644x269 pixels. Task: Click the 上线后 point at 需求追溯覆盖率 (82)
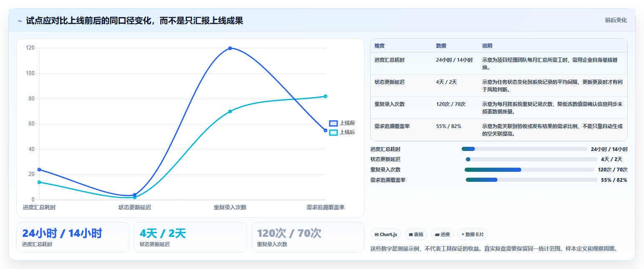tap(326, 96)
